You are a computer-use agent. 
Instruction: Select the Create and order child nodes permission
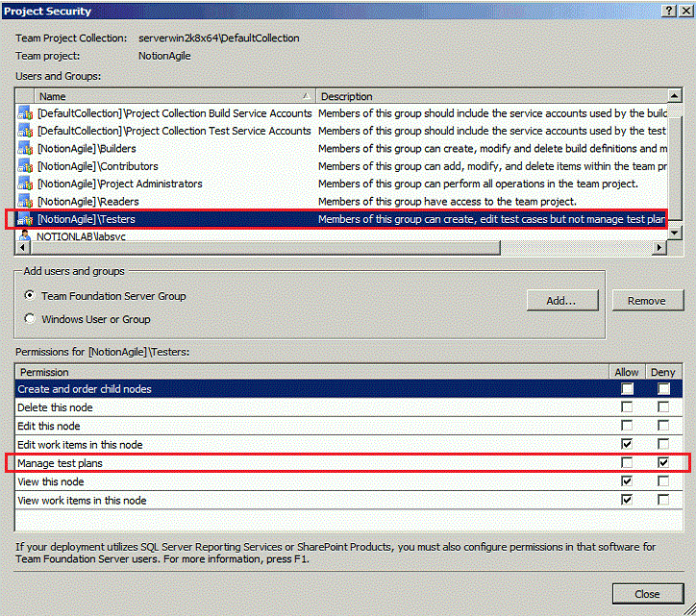[349, 389]
